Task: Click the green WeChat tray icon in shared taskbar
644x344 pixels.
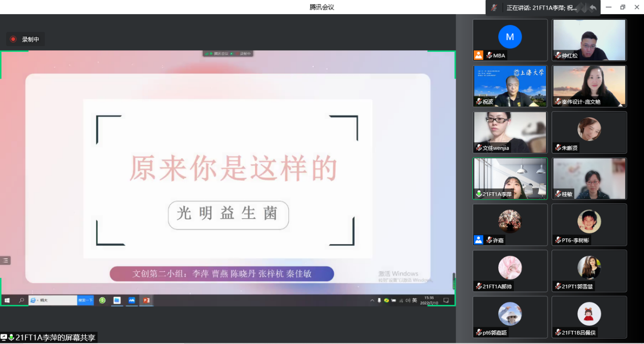Action: click(x=387, y=300)
